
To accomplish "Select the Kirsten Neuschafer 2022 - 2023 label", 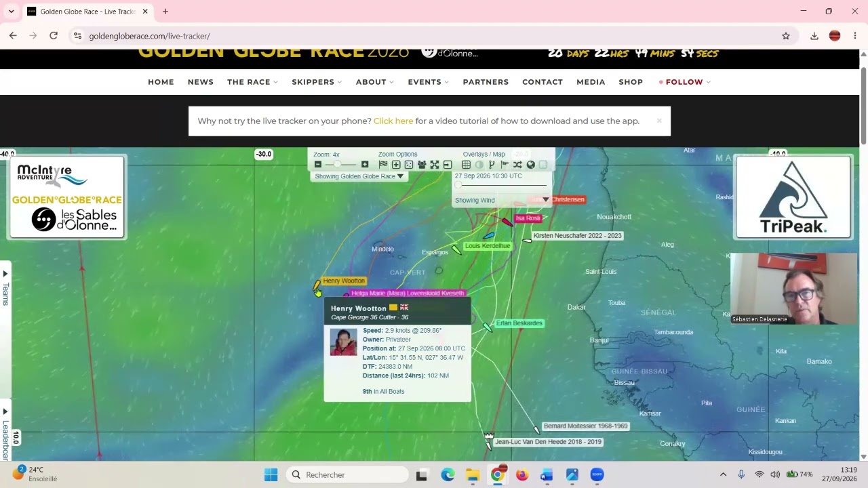I will 577,236.
